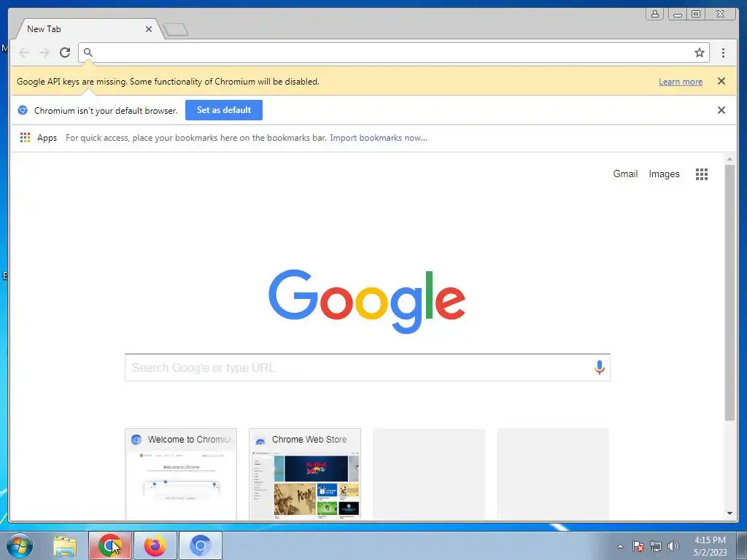The image size is (747, 560).
Task: Open the Welcome to Chromium thumbnail
Action: point(181,474)
